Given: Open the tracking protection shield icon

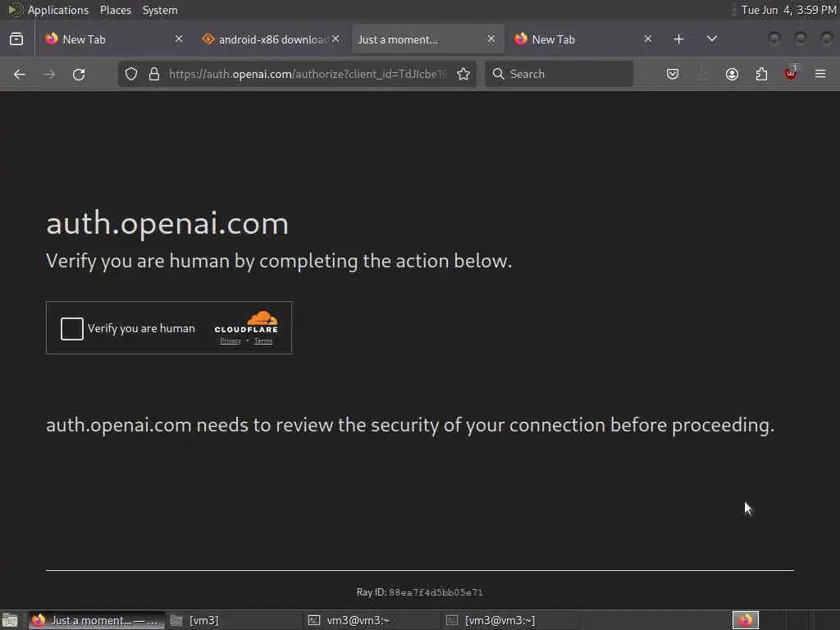Looking at the screenshot, I should click(131, 74).
